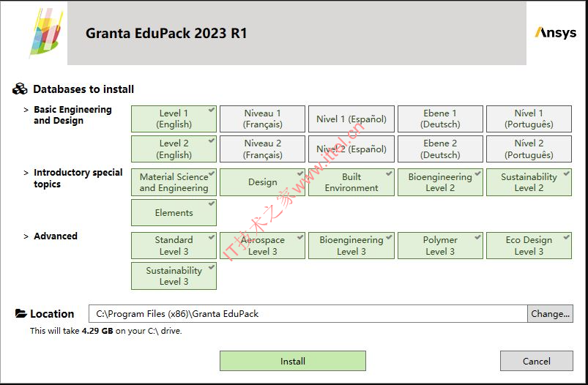Expand the Advanced section arrow

point(26,236)
